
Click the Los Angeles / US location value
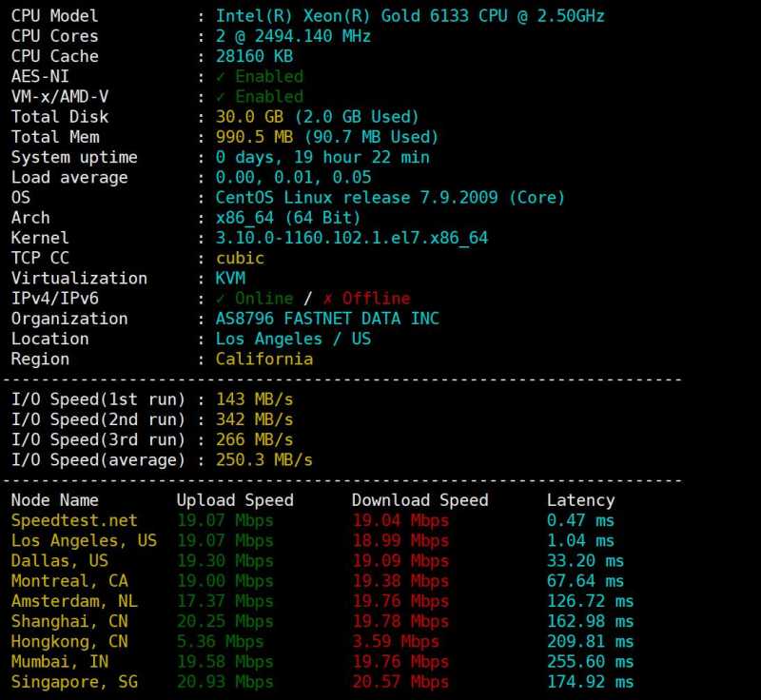point(293,339)
